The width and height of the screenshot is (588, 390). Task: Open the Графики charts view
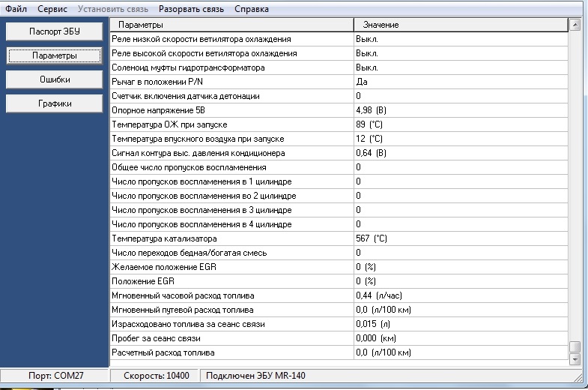coord(54,103)
